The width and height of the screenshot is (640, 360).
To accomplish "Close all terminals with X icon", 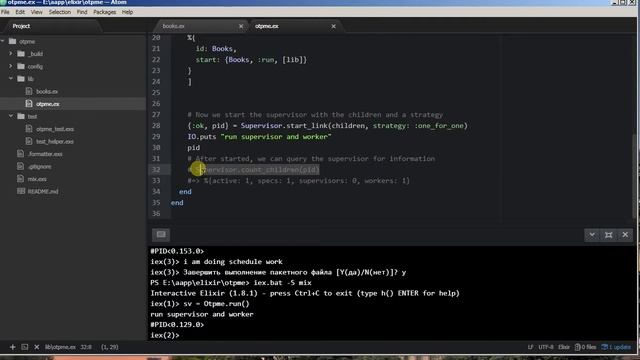I will [37, 347].
